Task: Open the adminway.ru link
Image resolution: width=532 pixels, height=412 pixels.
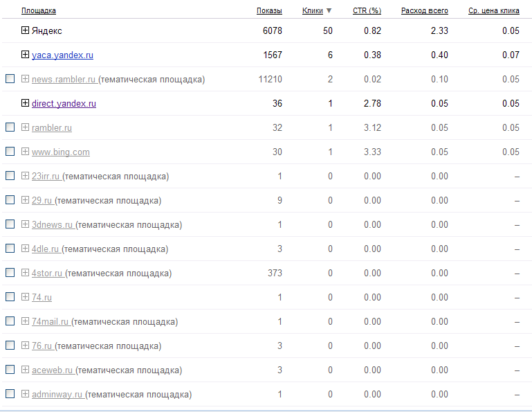Action: pos(57,394)
